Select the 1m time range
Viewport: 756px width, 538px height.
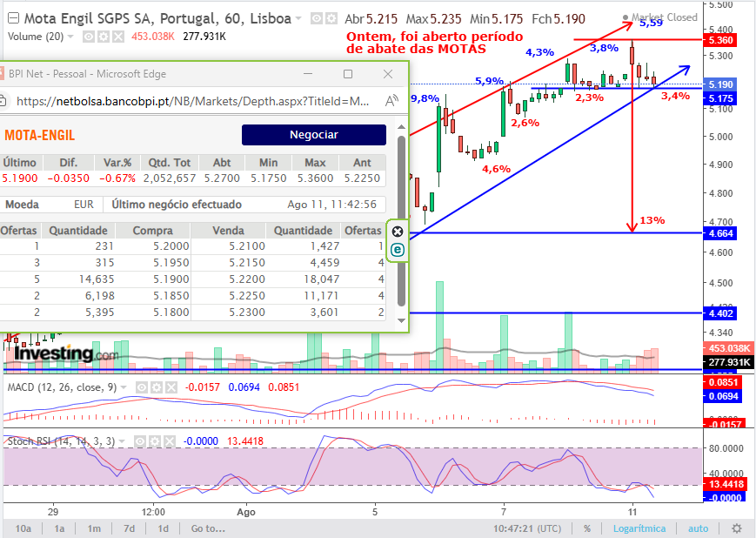[94, 528]
